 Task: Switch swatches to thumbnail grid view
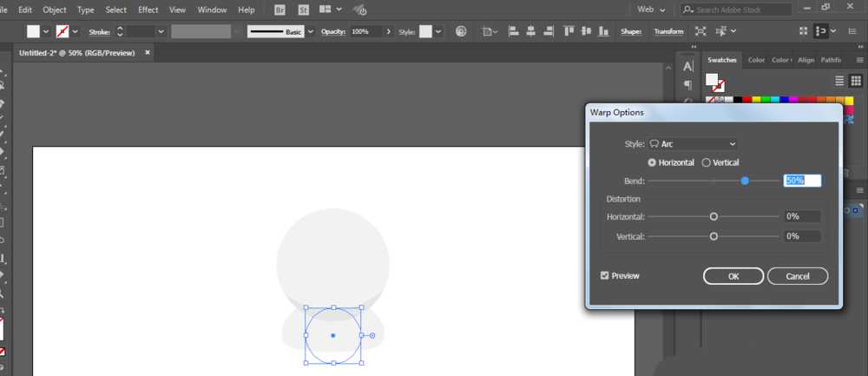856,81
